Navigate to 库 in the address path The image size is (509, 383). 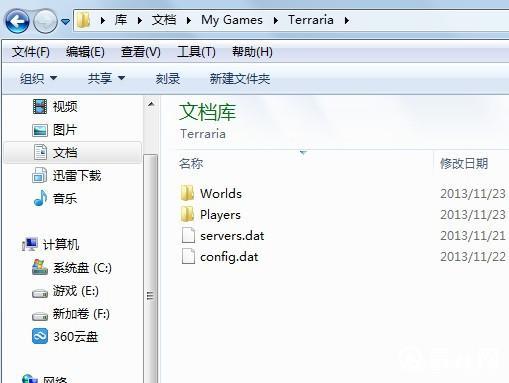click(121, 20)
